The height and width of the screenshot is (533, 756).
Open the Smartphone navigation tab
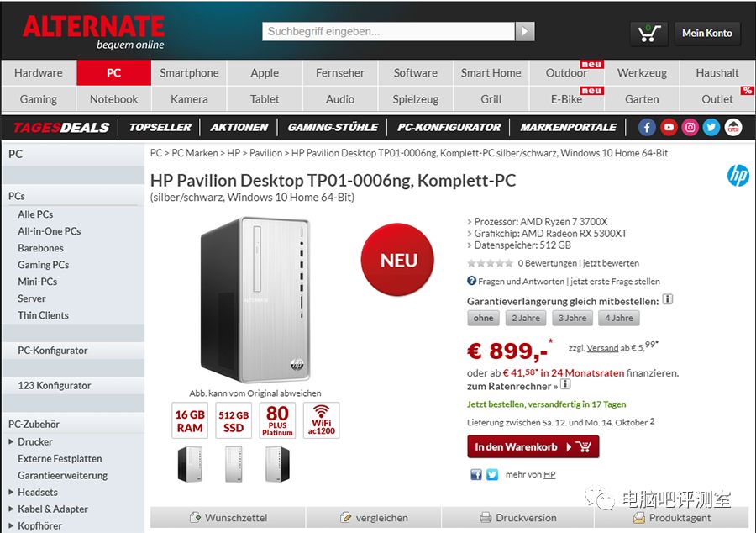click(x=189, y=73)
